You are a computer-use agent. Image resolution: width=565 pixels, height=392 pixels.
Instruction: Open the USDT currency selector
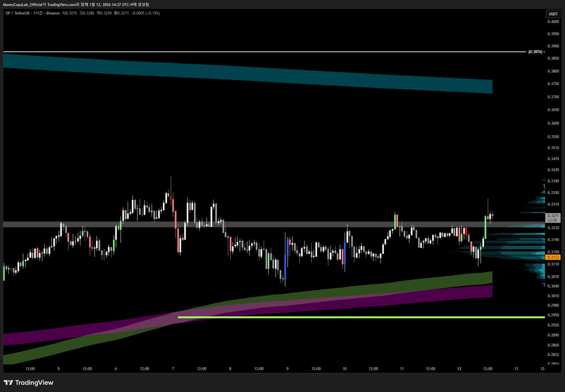(552, 14)
